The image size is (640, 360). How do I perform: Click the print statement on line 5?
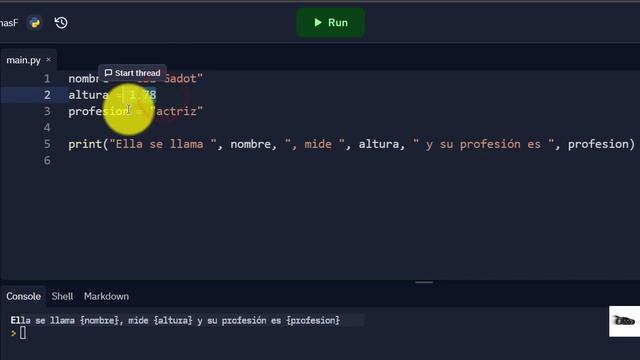(x=351, y=144)
